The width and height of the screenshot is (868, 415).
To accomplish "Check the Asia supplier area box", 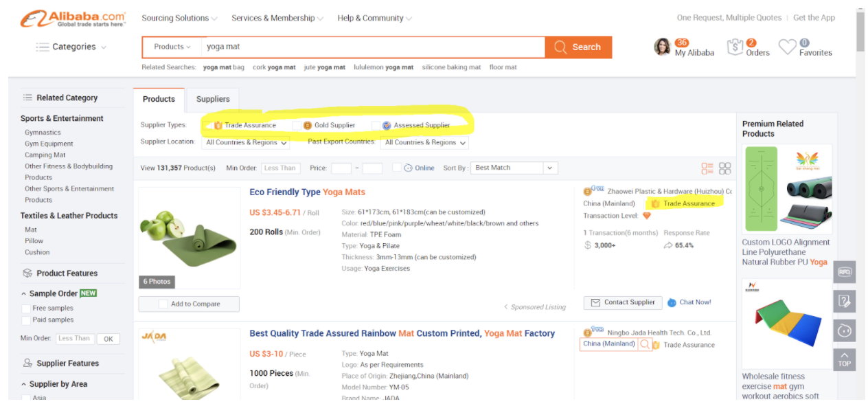I will tap(26, 397).
